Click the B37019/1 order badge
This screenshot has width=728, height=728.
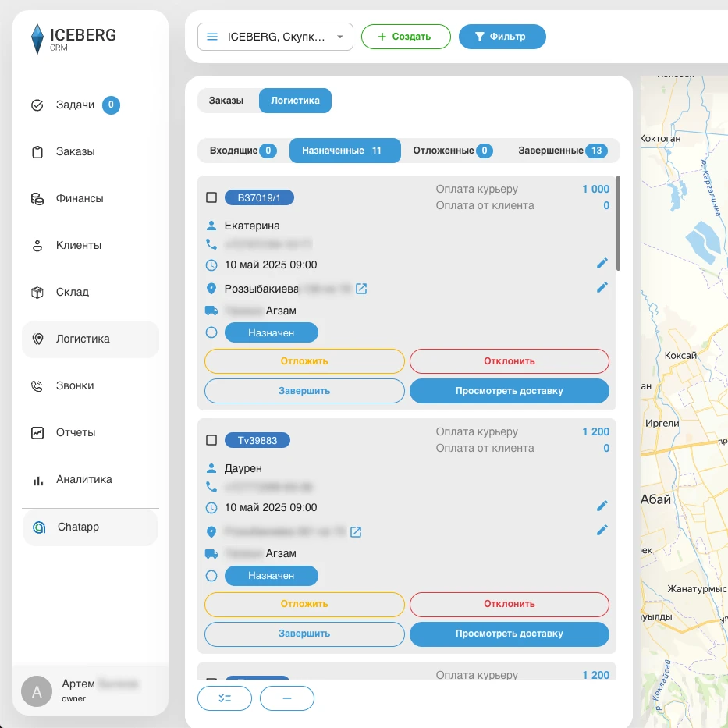(x=259, y=197)
